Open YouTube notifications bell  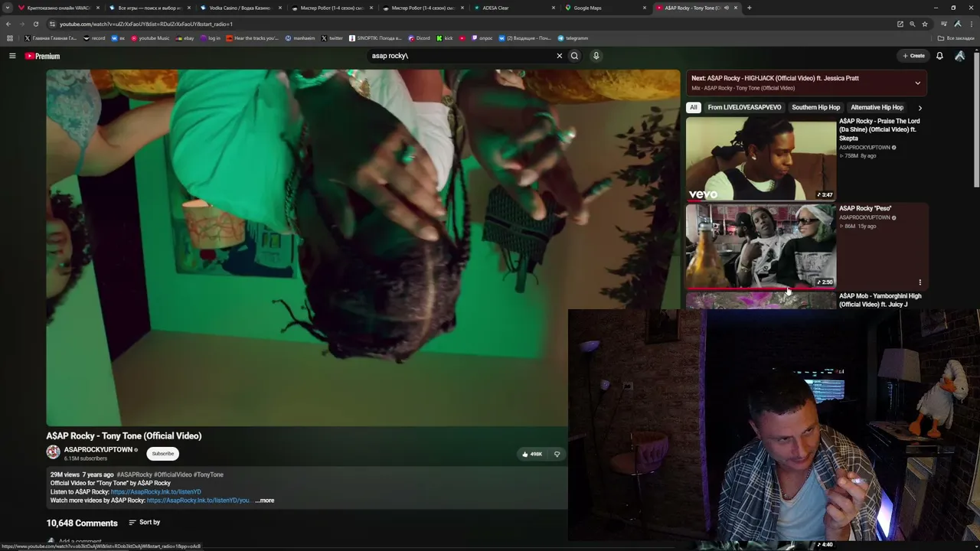click(939, 56)
